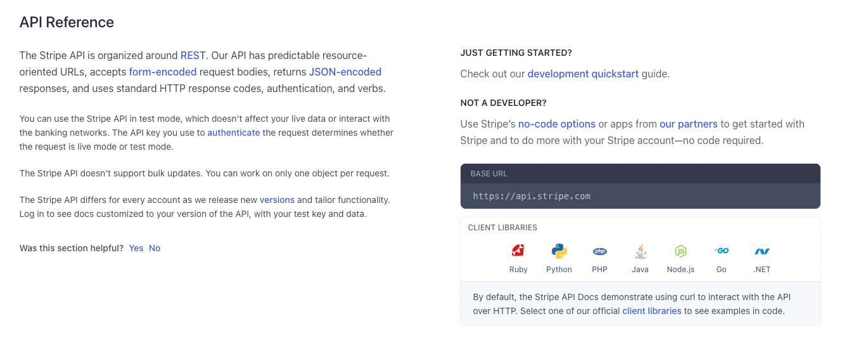Choose the Node.js client library icon
The width and height of the screenshot is (868, 347).
click(x=680, y=251)
